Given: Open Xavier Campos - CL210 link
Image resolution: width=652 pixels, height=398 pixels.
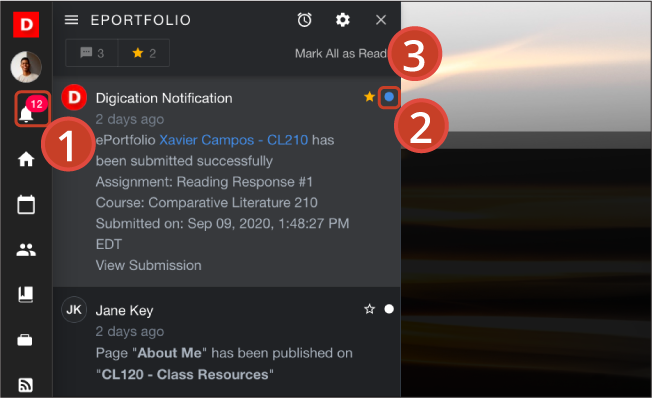Looking at the screenshot, I should (234, 140).
